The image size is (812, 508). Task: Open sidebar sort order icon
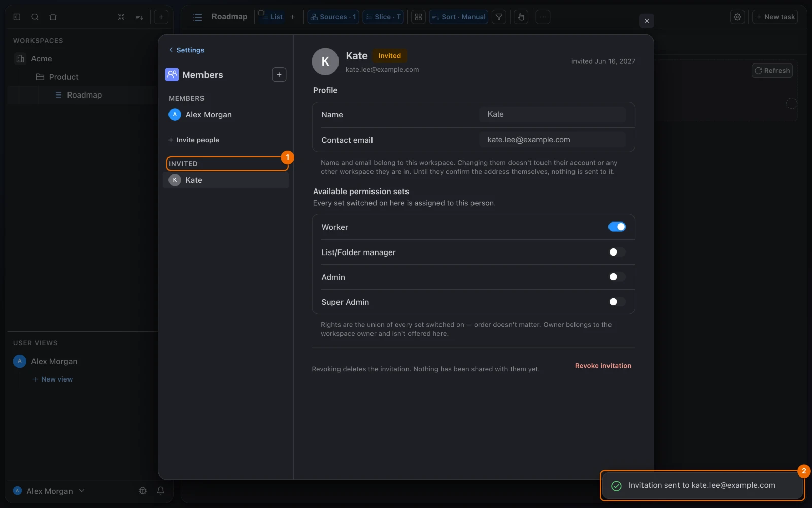[139, 17]
